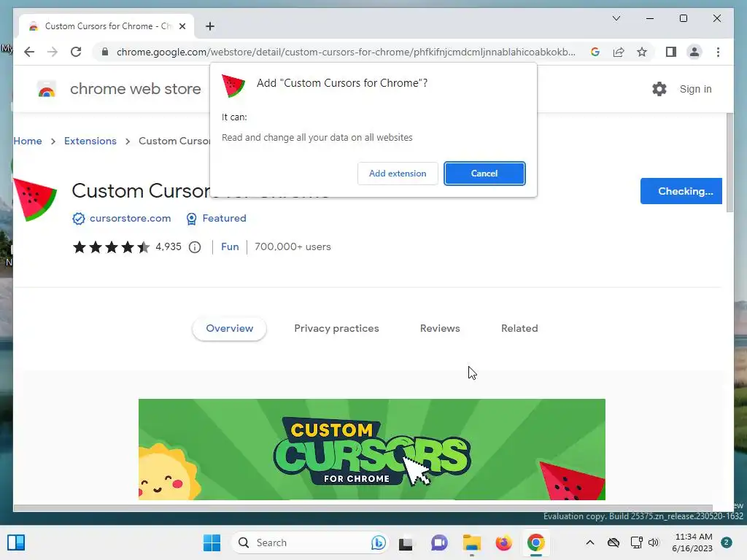Click the horizontal scrollbar
This screenshot has height=560, width=747.
362,507
